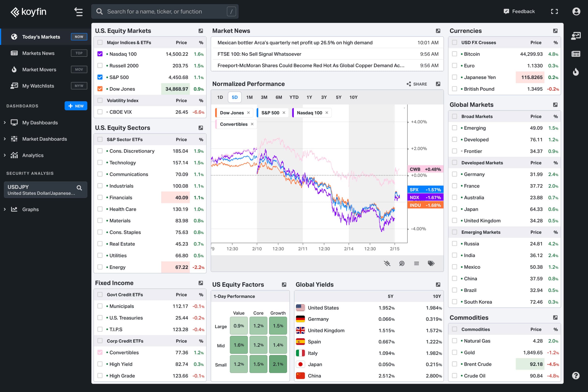
Task: Expand the Analytics section
Action: coord(5,155)
